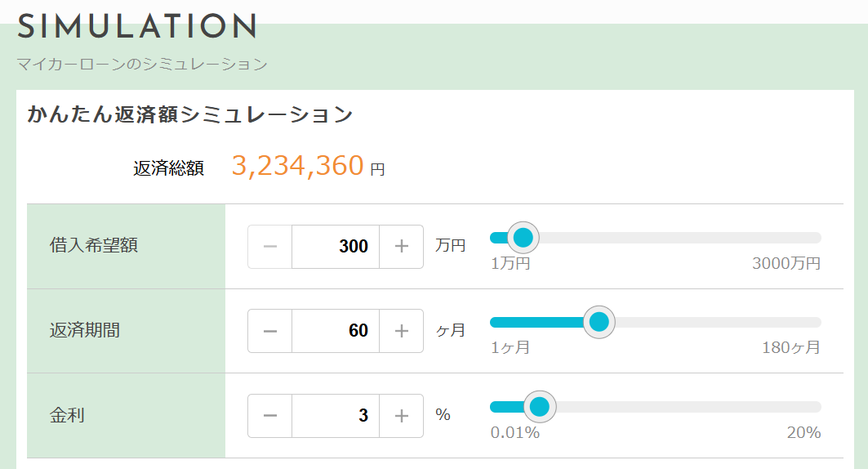The height and width of the screenshot is (469, 868).
Task: Click the 返済総額 amount 3,234,360
Action: [x=297, y=166]
